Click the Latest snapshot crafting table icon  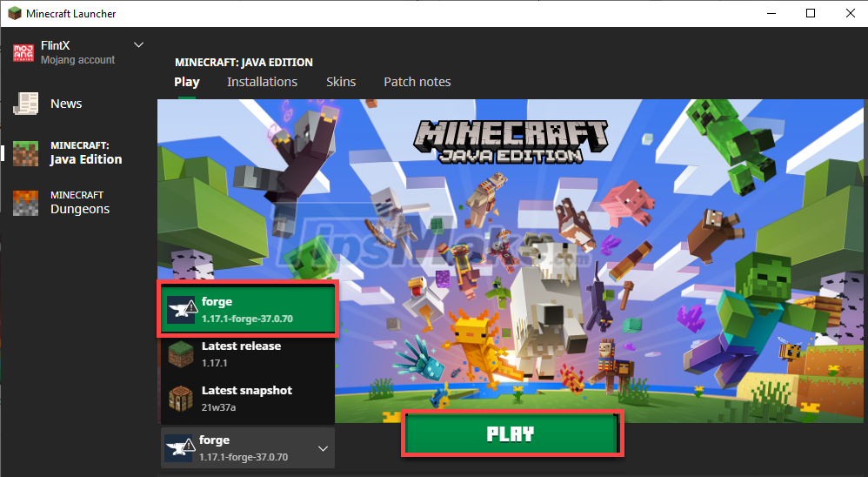pos(181,399)
